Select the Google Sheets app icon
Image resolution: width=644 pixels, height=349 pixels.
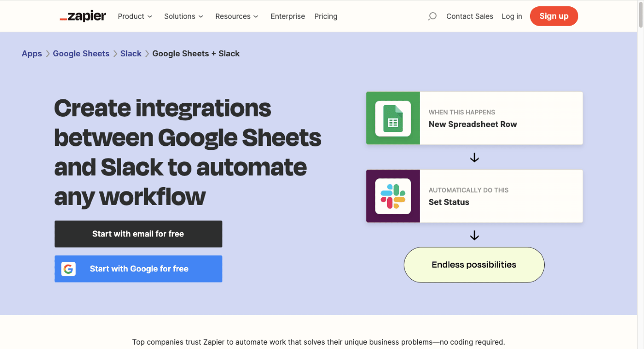(x=393, y=118)
